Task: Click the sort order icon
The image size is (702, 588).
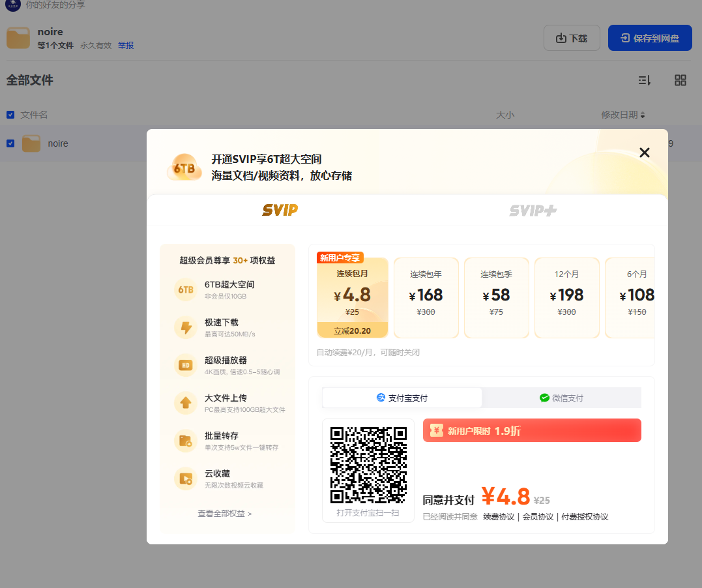Action: click(644, 80)
